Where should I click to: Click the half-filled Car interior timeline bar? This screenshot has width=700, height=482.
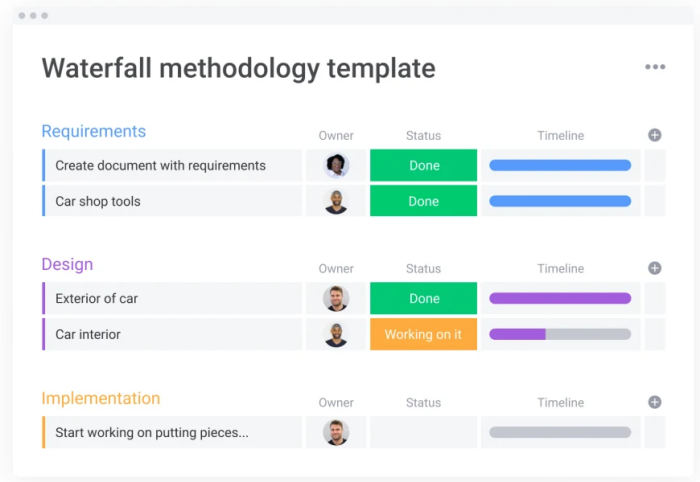[x=560, y=334]
